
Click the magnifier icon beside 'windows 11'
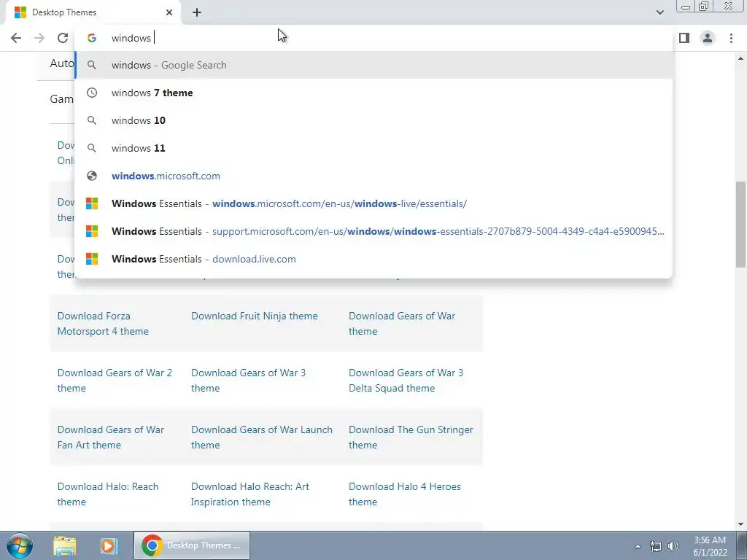(92, 148)
